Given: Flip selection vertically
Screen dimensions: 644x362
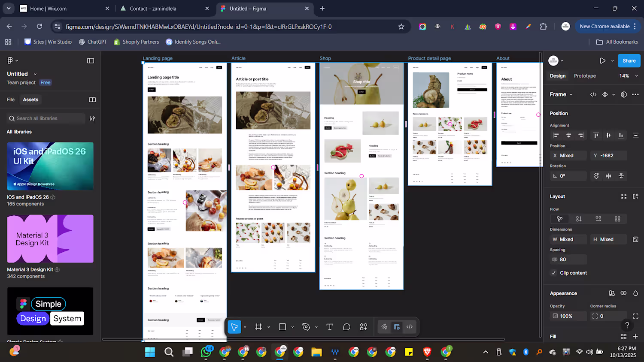Looking at the screenshot, I should [x=621, y=176].
